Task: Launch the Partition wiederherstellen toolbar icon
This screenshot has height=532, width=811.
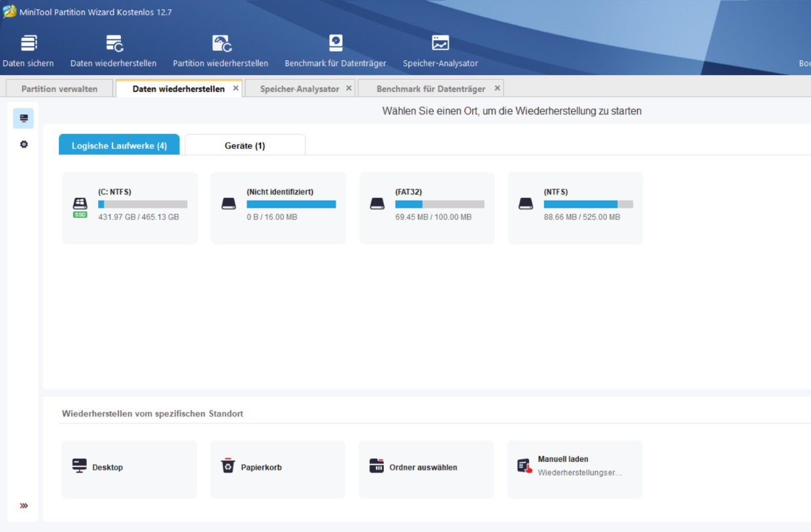Action: point(221,43)
